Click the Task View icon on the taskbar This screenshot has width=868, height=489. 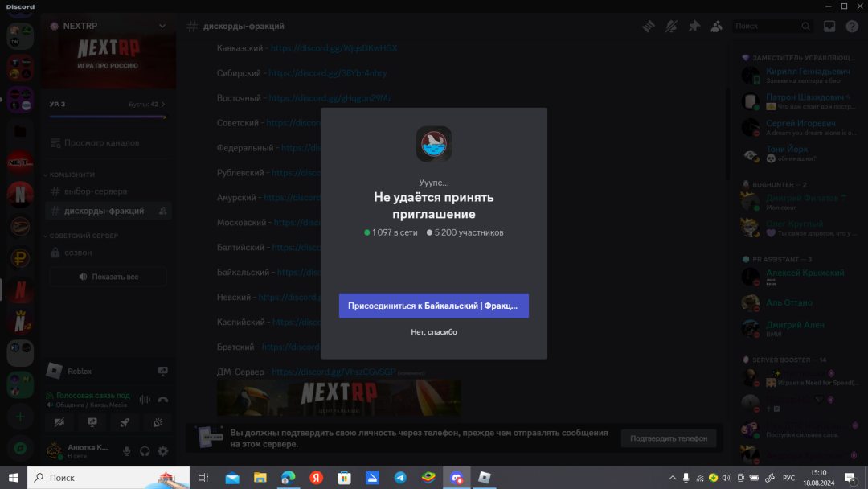(203, 478)
